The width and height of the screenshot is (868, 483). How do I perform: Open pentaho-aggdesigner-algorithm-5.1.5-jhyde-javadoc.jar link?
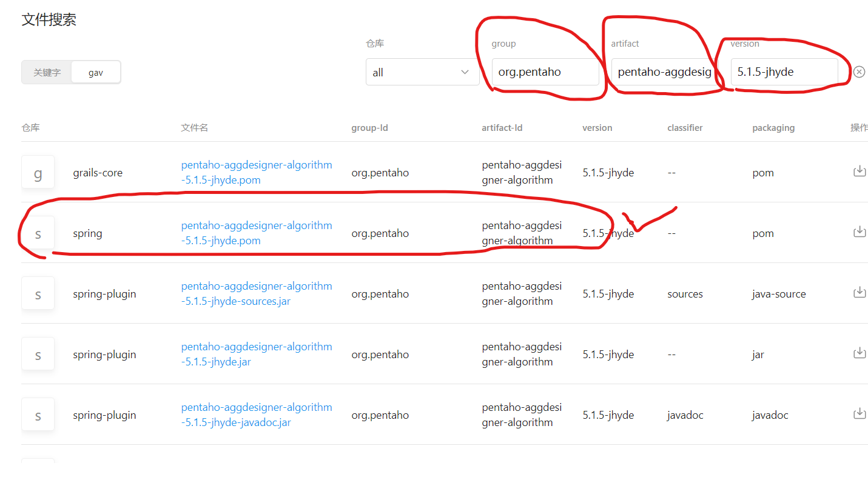coord(256,414)
